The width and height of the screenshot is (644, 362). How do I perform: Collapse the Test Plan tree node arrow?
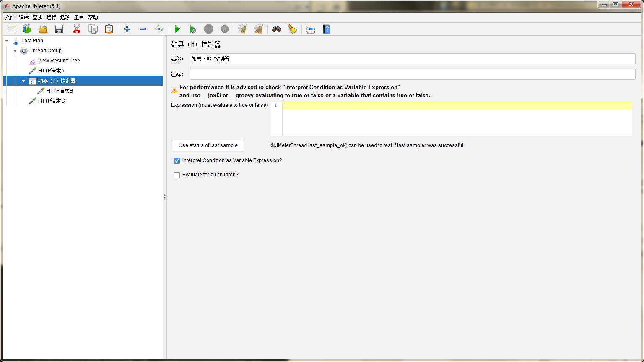7,41
